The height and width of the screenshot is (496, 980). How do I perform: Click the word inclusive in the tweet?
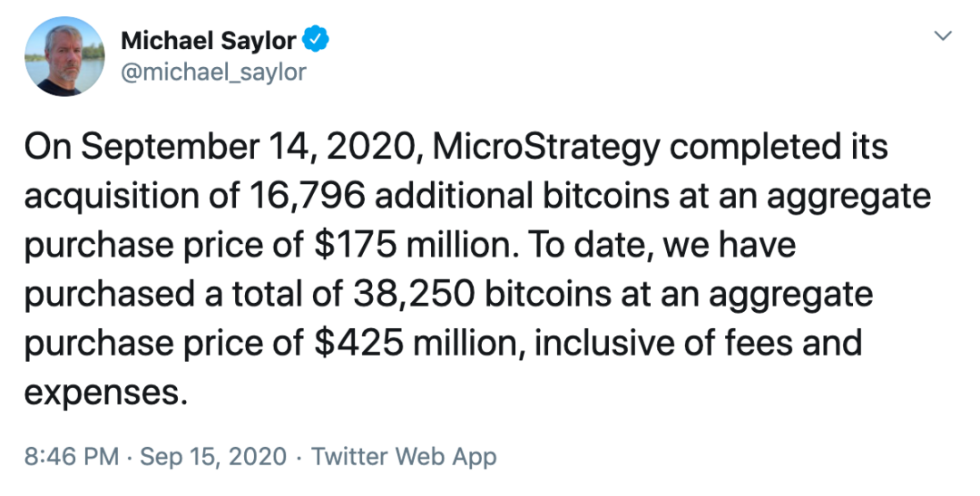(x=603, y=343)
